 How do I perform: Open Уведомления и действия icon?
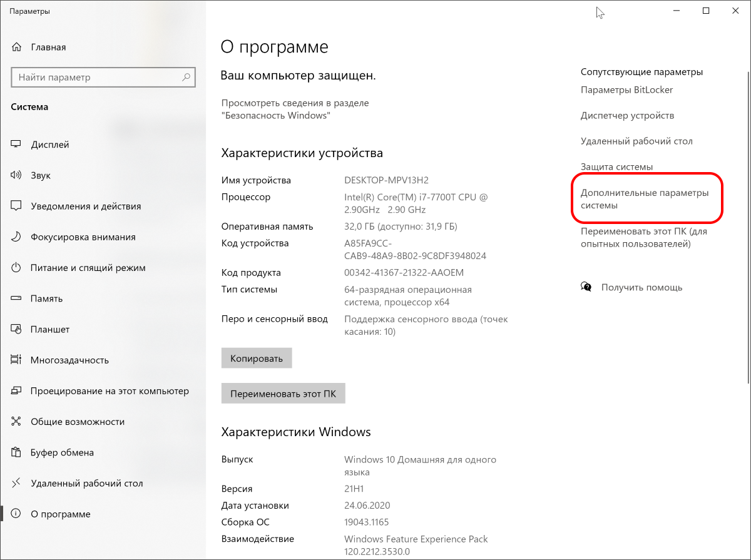pos(16,206)
